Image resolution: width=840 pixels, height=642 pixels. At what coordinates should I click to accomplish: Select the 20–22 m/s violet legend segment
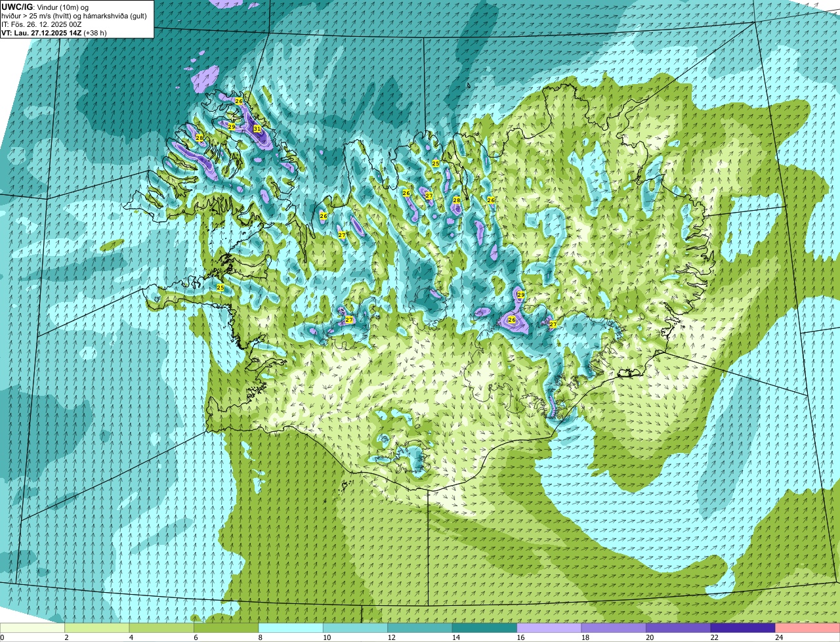coord(679,628)
